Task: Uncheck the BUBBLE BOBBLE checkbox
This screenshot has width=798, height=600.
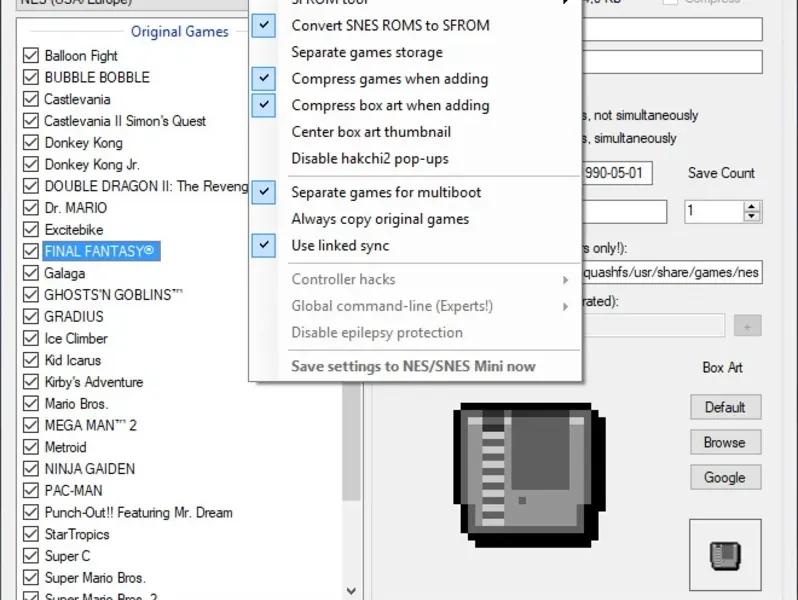Action: (31, 77)
